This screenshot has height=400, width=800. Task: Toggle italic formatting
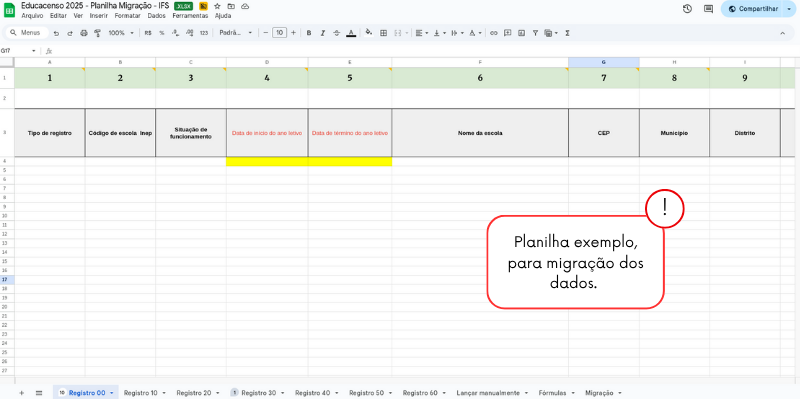(323, 33)
